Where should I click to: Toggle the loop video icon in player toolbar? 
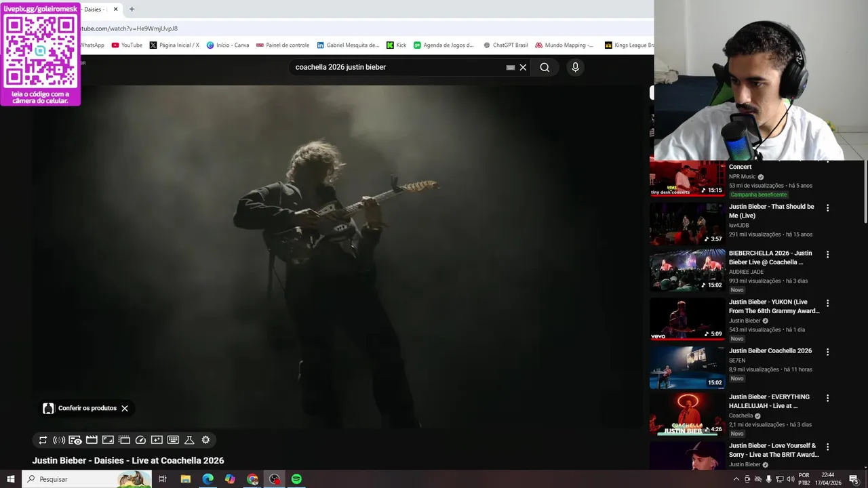[x=43, y=440]
